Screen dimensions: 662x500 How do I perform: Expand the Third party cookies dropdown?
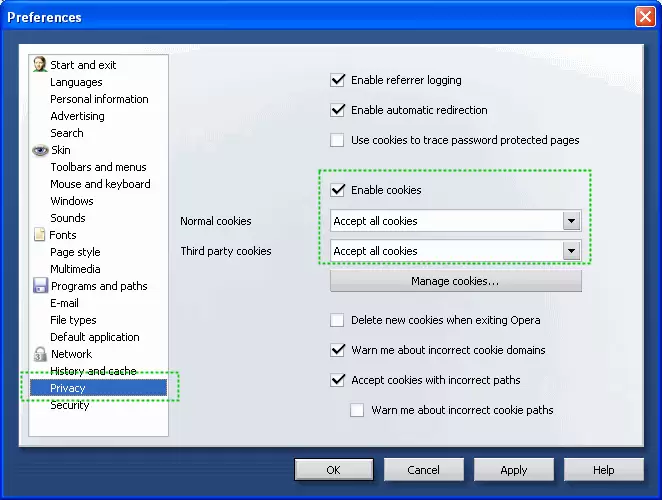point(571,251)
